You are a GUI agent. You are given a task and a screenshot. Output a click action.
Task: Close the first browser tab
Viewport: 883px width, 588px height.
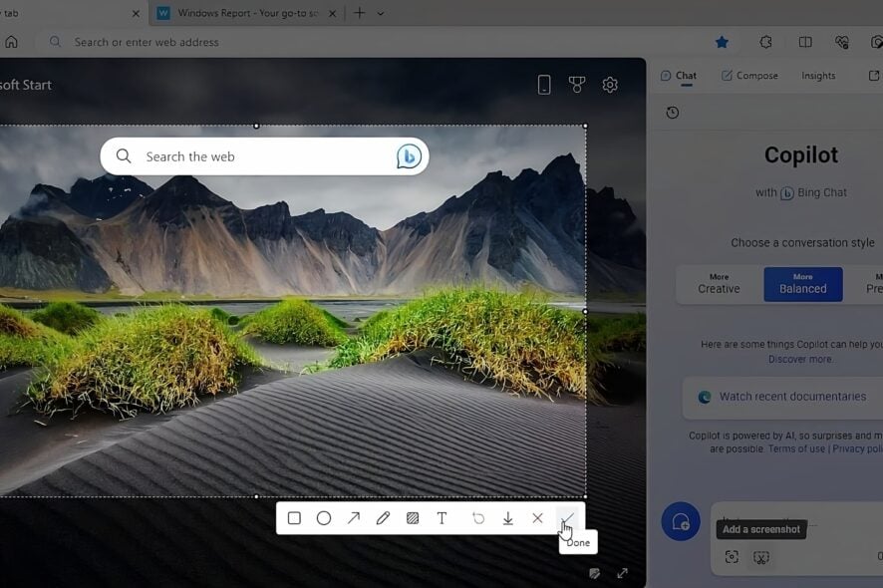[136, 14]
